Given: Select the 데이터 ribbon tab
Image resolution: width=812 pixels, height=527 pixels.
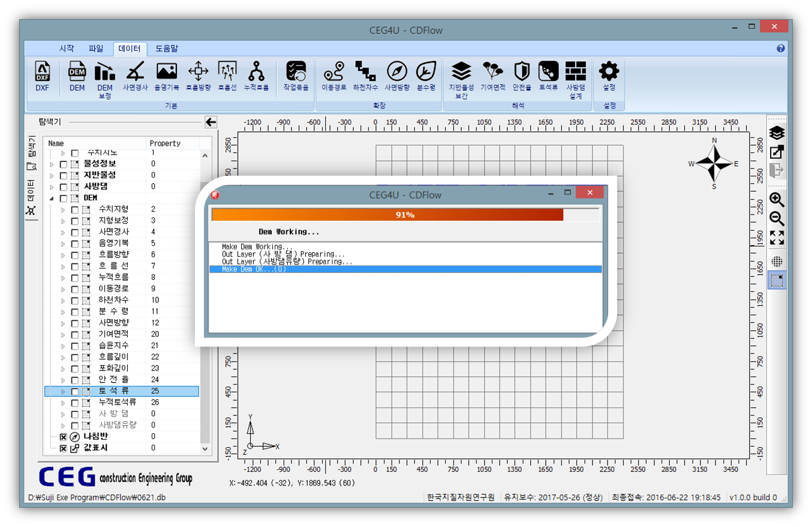Looking at the screenshot, I should click(x=130, y=49).
